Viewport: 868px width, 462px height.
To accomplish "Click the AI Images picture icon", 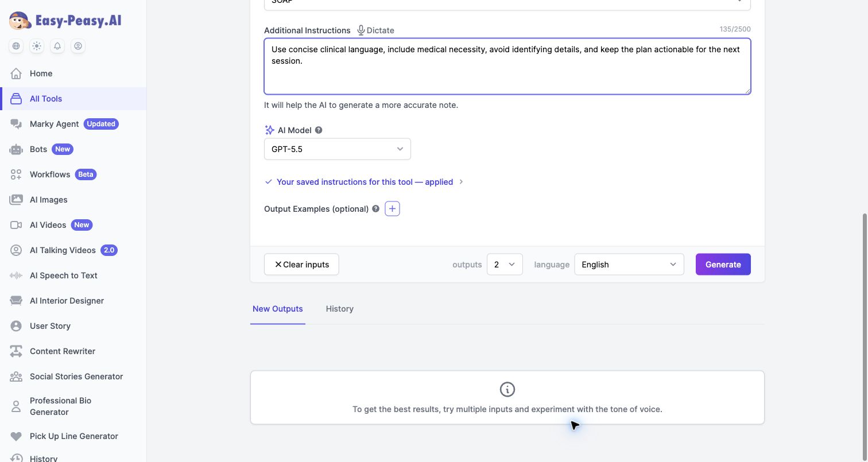I will [x=16, y=200].
